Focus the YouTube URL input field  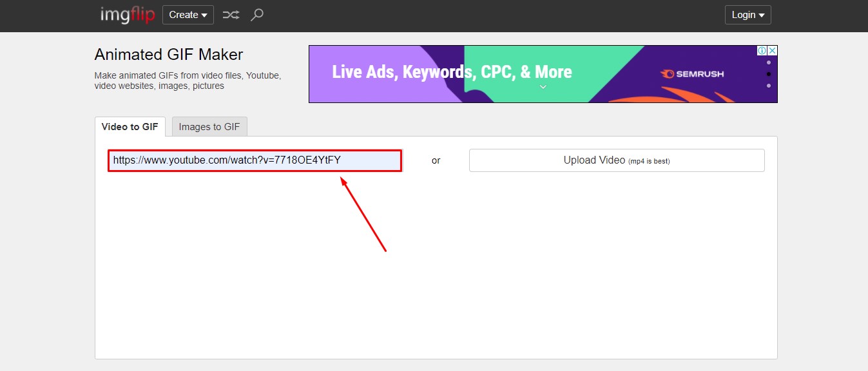[x=255, y=160]
